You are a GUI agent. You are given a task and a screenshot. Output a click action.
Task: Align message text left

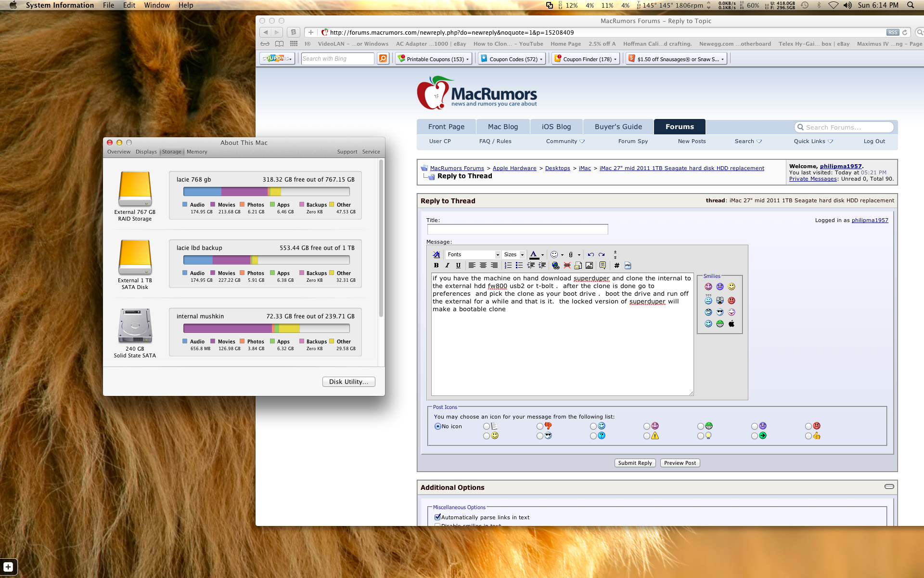click(x=472, y=265)
